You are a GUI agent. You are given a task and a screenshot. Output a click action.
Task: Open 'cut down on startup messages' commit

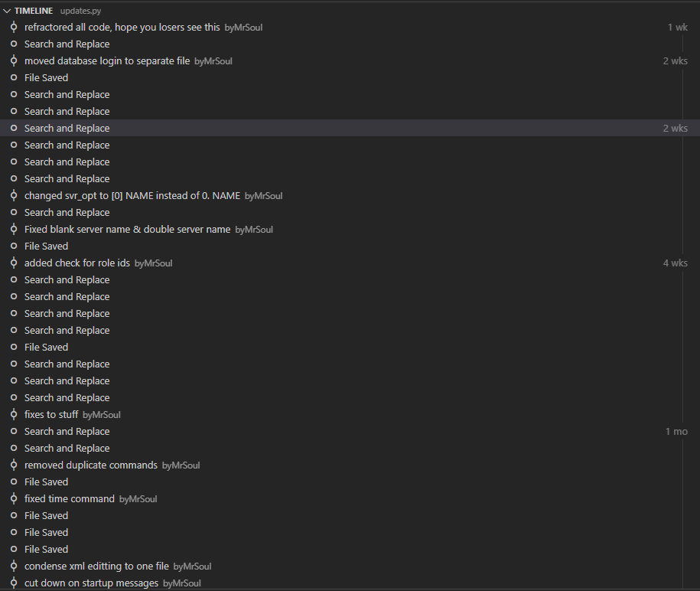(x=350, y=583)
